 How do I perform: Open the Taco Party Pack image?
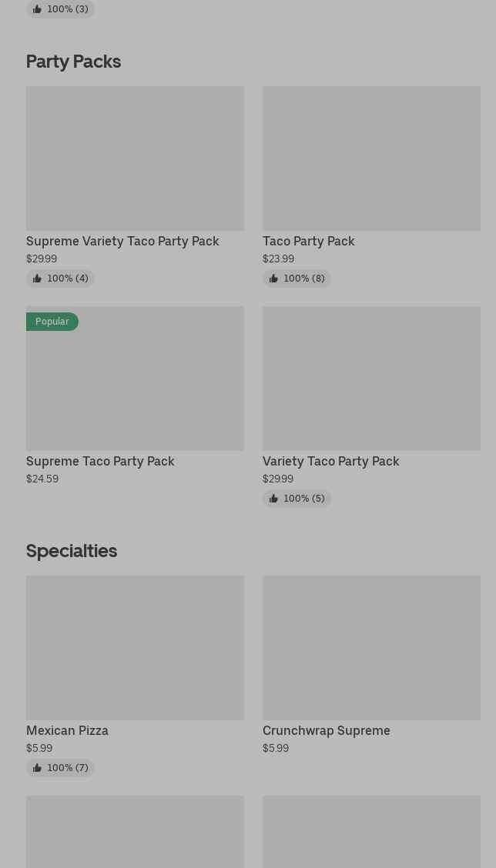[x=371, y=158]
